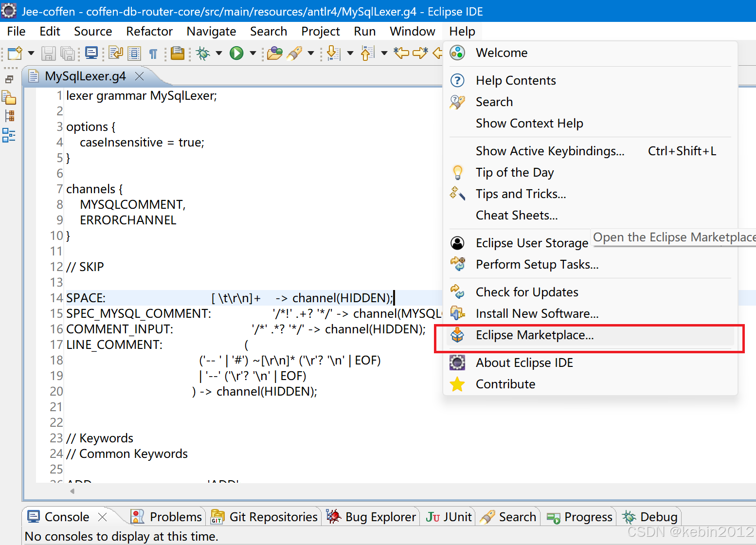756x545 pixels.
Task: Open the Refactor menu
Action: coord(149,32)
